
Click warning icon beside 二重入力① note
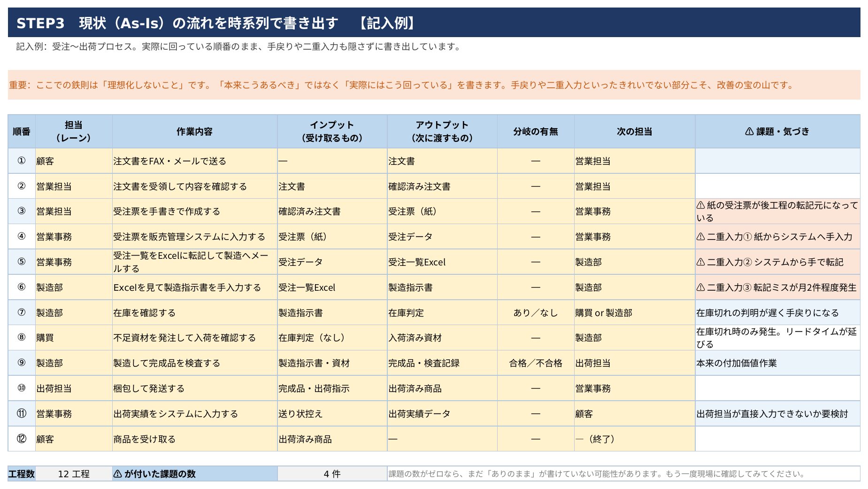(700, 237)
